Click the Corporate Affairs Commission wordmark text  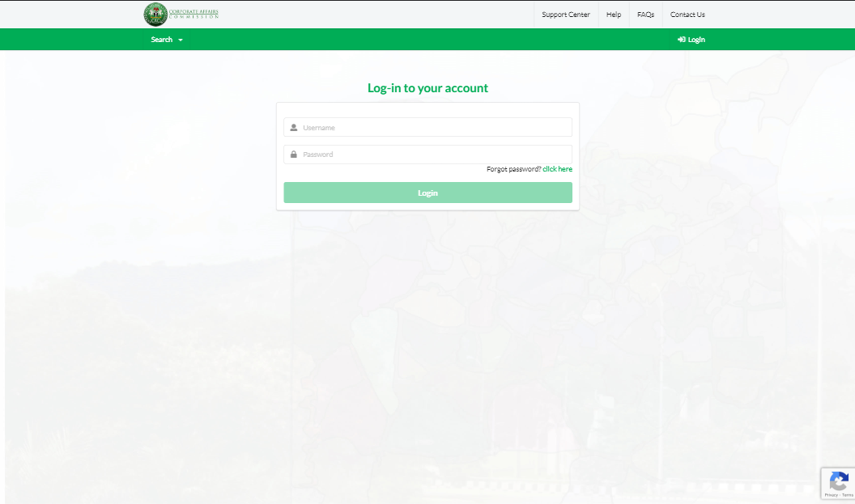194,14
